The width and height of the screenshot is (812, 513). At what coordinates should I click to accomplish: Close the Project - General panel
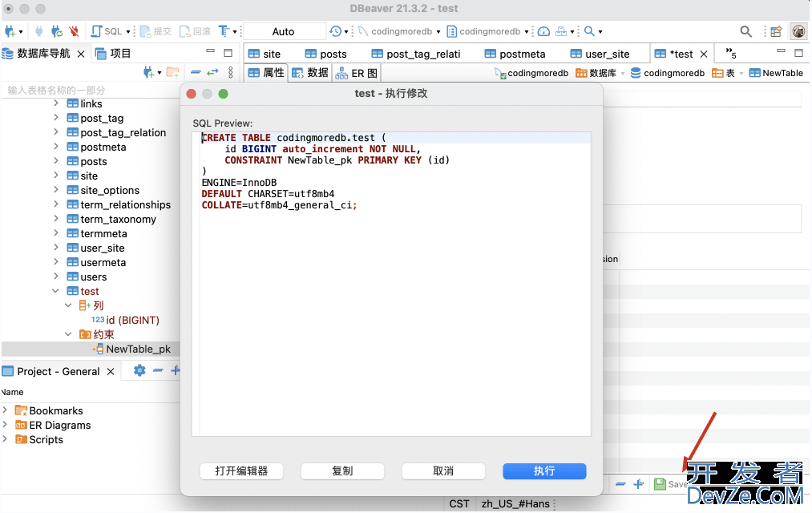[111, 371]
